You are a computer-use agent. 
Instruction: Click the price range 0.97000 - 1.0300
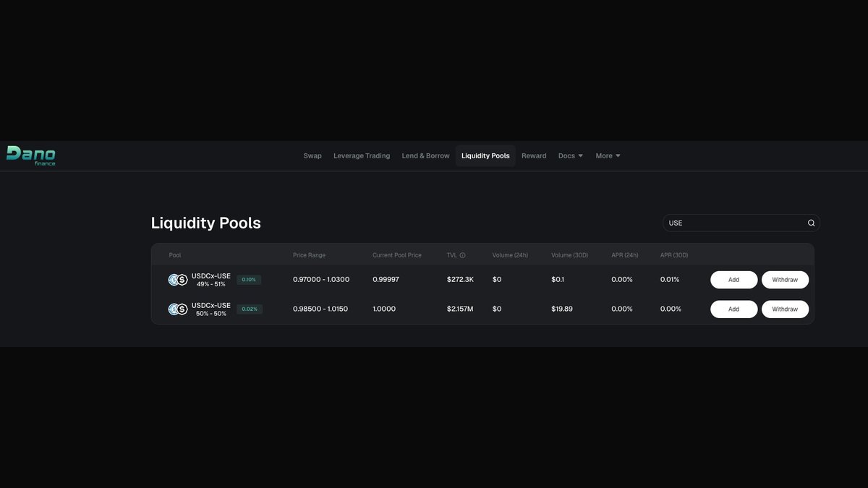(x=321, y=280)
